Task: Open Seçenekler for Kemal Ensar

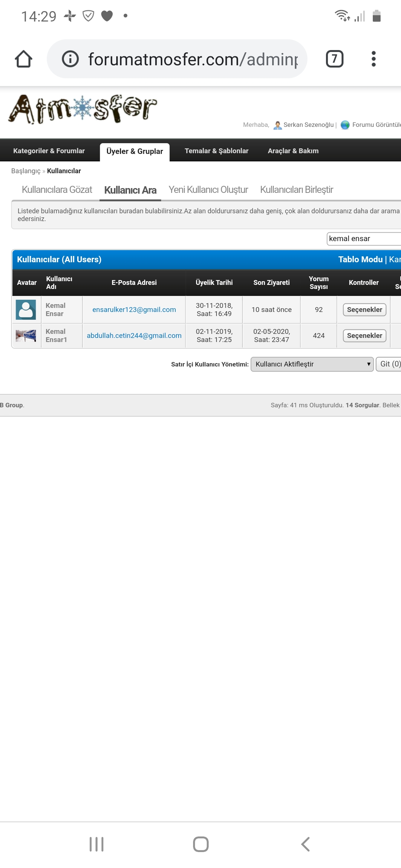Action: 364,310
